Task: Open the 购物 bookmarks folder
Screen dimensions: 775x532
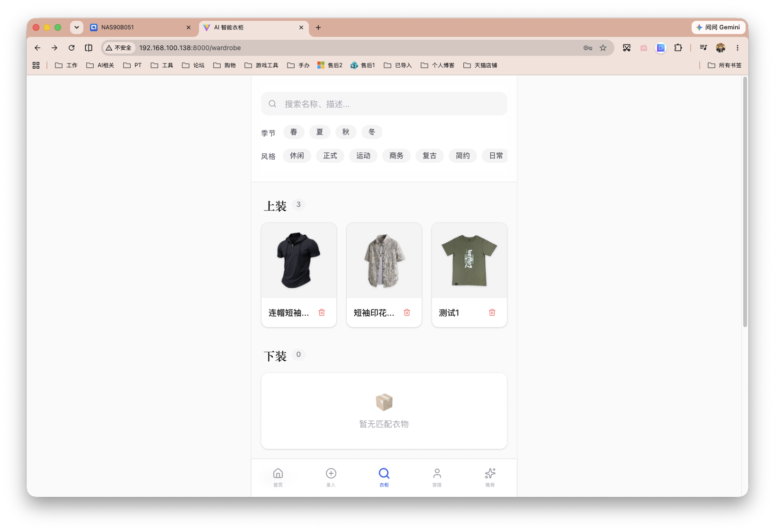Action: 225,65
